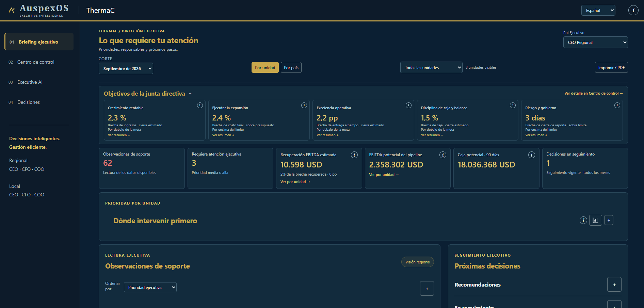Click the Imprimir / PDF button
Image resolution: width=644 pixels, height=308 pixels.
pyautogui.click(x=611, y=67)
